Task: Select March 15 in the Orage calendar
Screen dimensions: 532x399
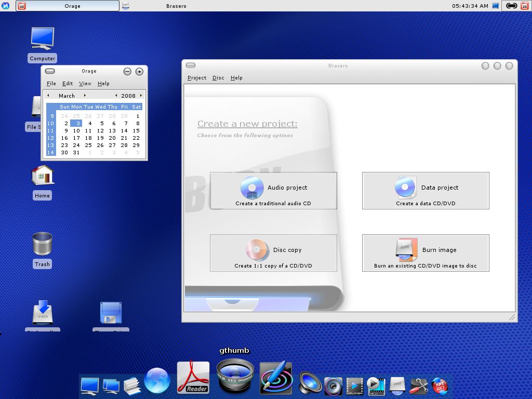Action: click(136, 130)
